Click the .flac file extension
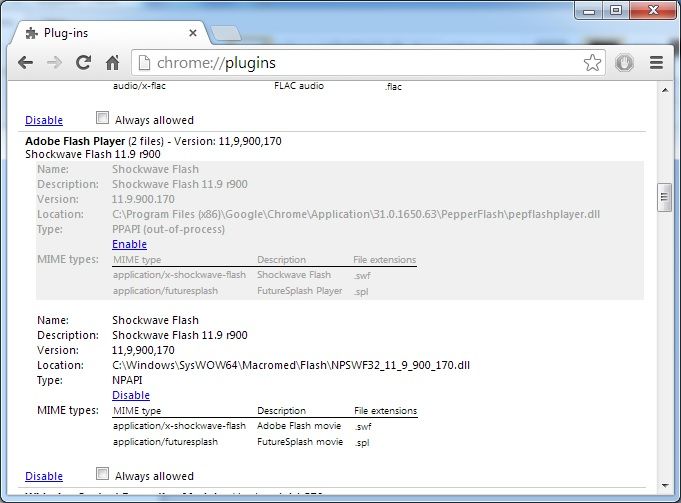This screenshot has width=681, height=503. [393, 87]
